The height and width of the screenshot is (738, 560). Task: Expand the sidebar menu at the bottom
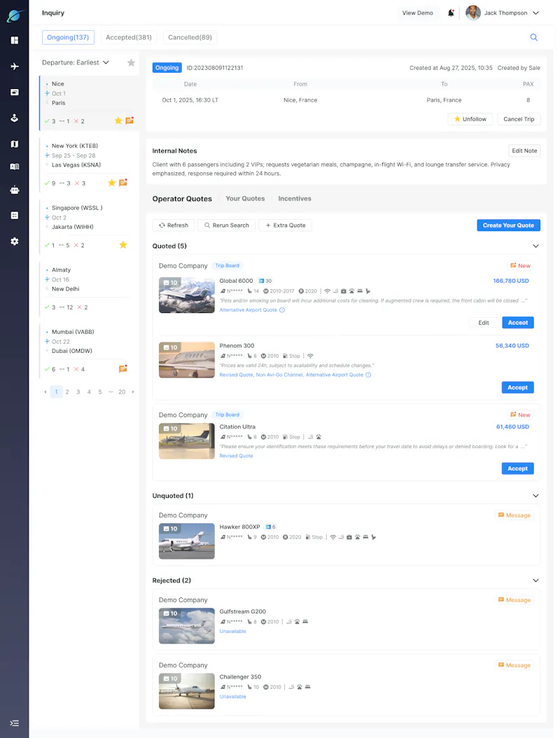[x=15, y=723]
